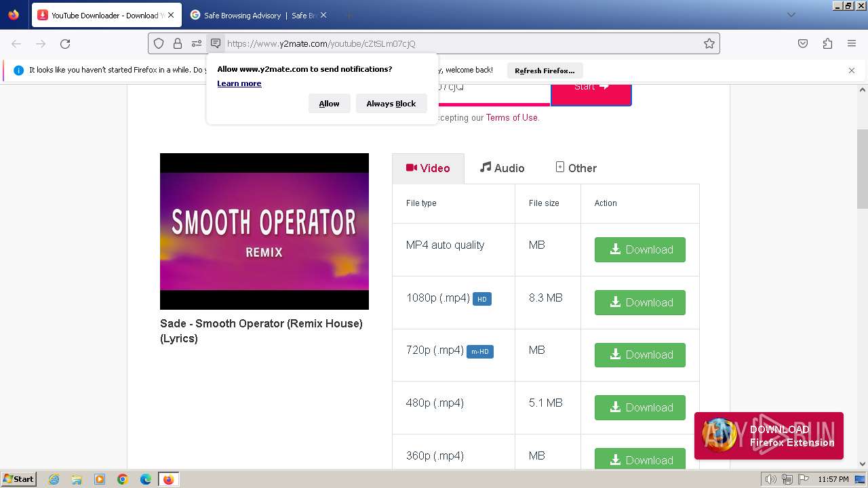Click the Firefox taskbar button
Viewport: 868px width, 488px height.
168,479
